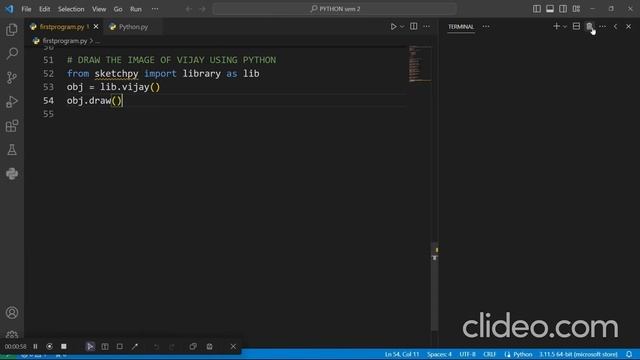
Task: Click the terminal panel left chevron
Action: coord(616,27)
